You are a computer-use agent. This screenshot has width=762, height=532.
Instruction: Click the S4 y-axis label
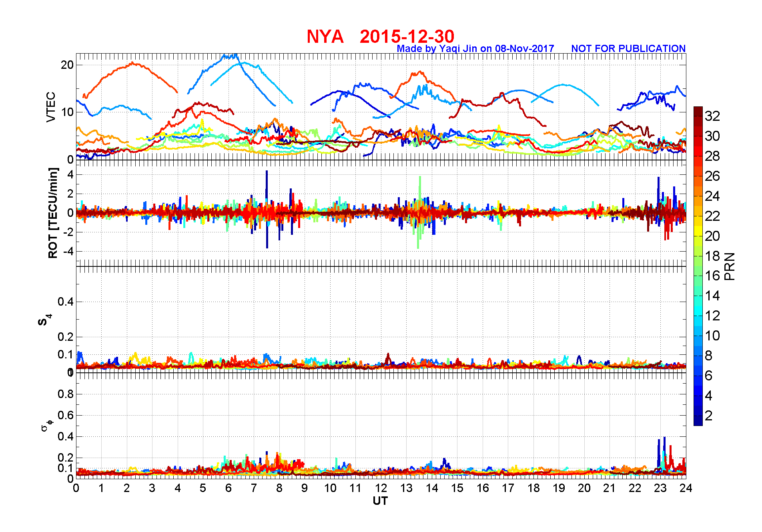point(44,320)
